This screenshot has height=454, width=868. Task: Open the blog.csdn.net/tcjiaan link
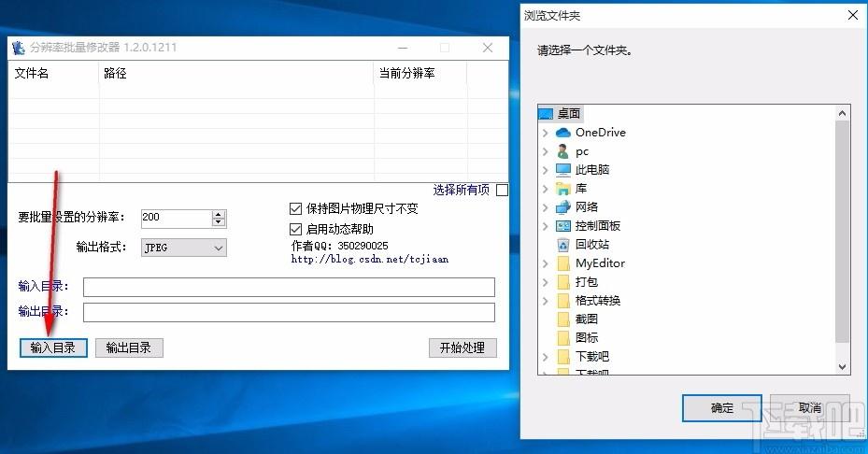370,259
